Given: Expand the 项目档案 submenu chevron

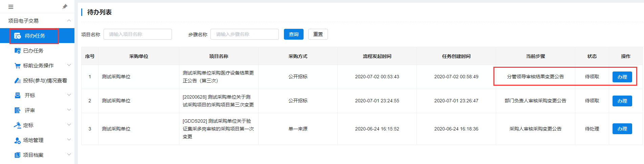Looking at the screenshot, I should click(69, 155).
